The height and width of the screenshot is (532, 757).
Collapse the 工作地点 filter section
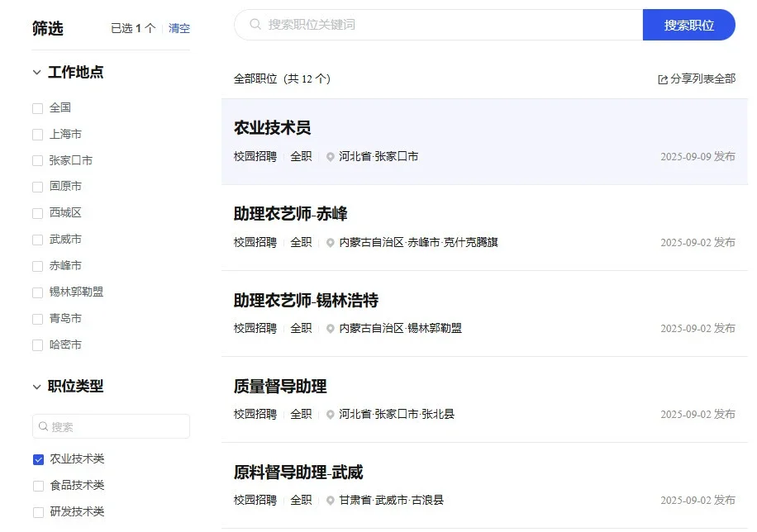click(36, 73)
